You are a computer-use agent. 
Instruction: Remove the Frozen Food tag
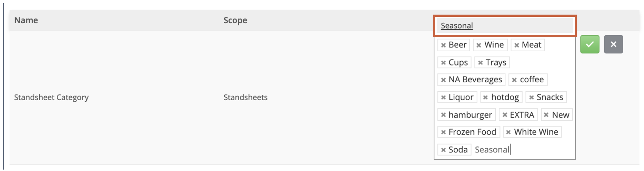pyautogui.click(x=443, y=132)
